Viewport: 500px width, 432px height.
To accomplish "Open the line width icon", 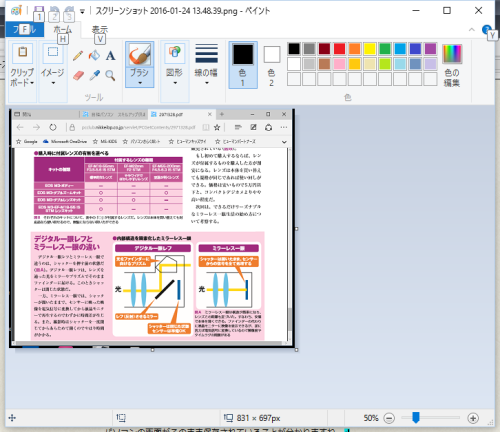I will point(206,53).
